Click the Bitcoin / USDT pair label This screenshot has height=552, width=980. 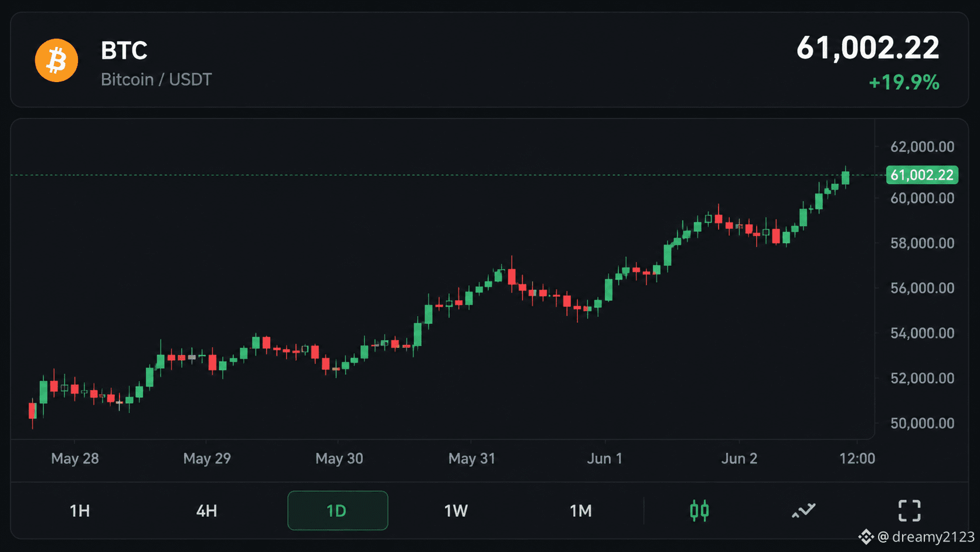pyautogui.click(x=156, y=79)
